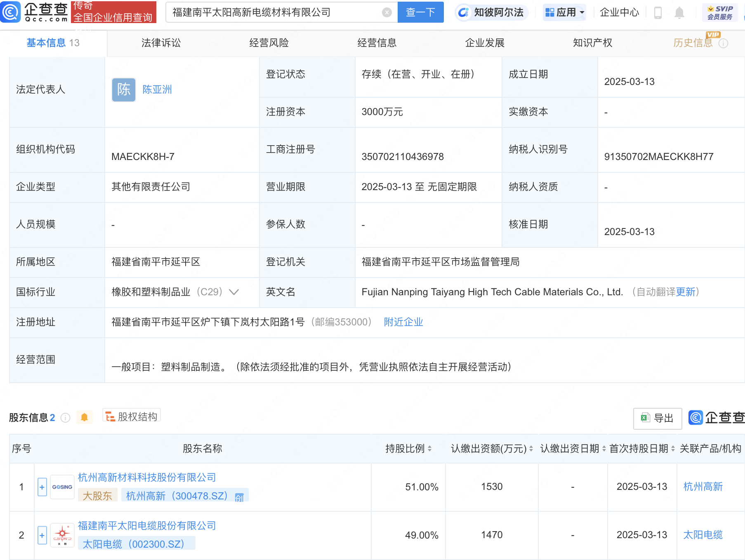
Task: Open 福建南平太阳电缆股份有限公司 link
Action: coord(147,526)
